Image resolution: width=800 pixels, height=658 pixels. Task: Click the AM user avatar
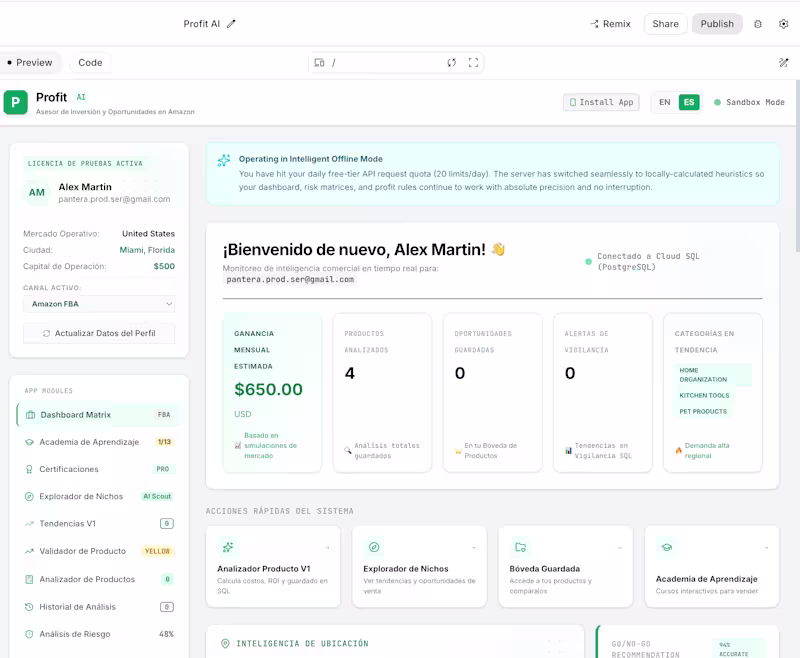tap(37, 192)
